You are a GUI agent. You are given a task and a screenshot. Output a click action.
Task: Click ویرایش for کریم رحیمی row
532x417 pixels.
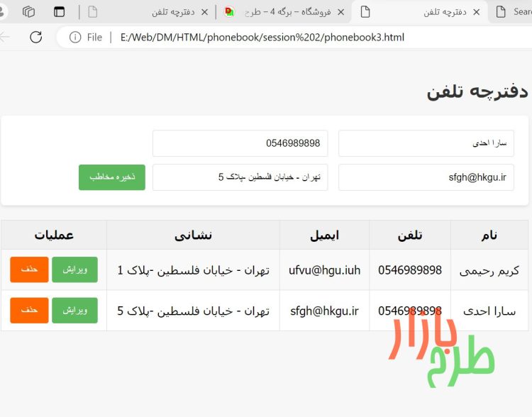click(x=74, y=269)
